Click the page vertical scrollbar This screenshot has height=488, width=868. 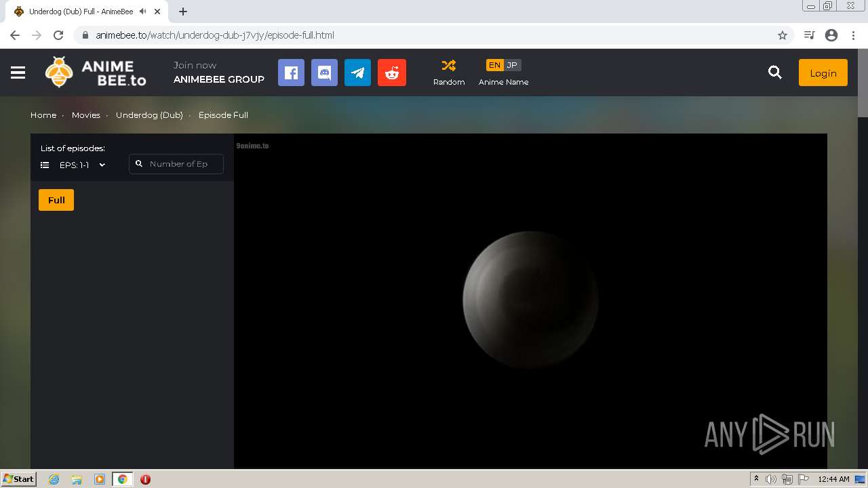click(x=863, y=83)
